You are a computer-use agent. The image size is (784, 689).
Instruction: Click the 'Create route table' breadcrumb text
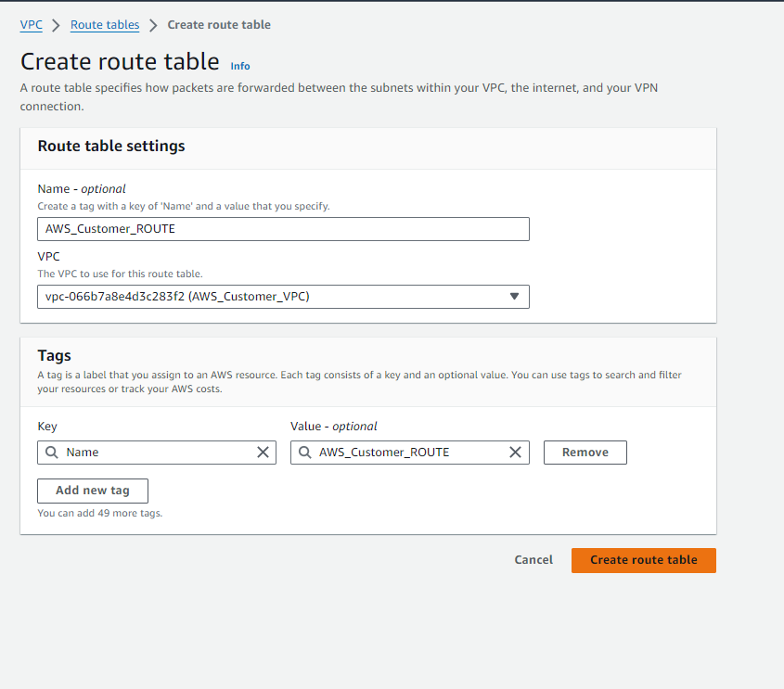point(219,24)
